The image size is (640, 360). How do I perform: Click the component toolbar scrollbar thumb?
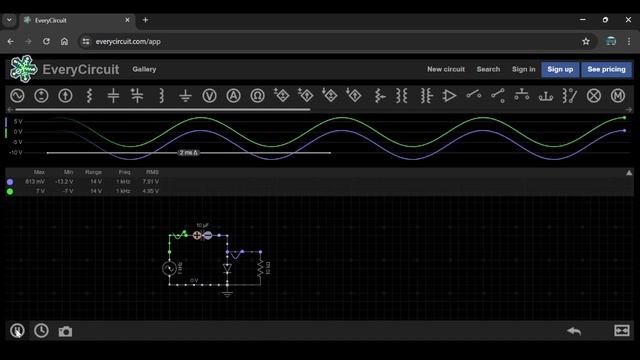[162, 109]
